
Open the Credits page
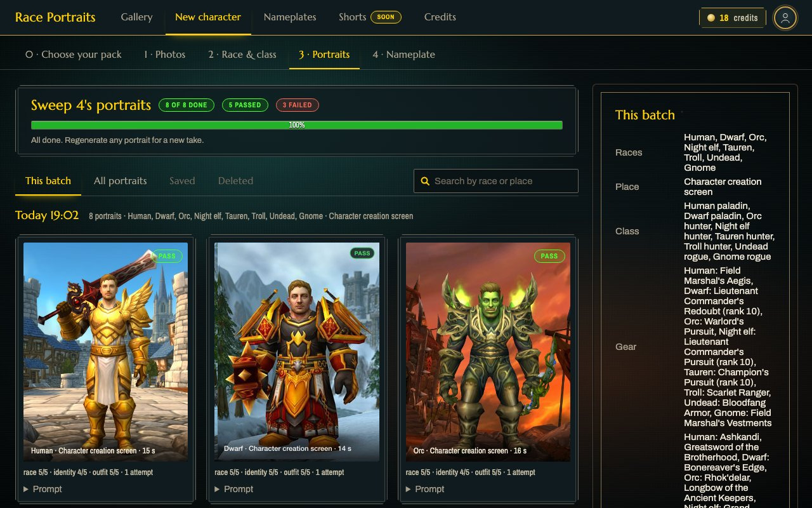tap(440, 17)
